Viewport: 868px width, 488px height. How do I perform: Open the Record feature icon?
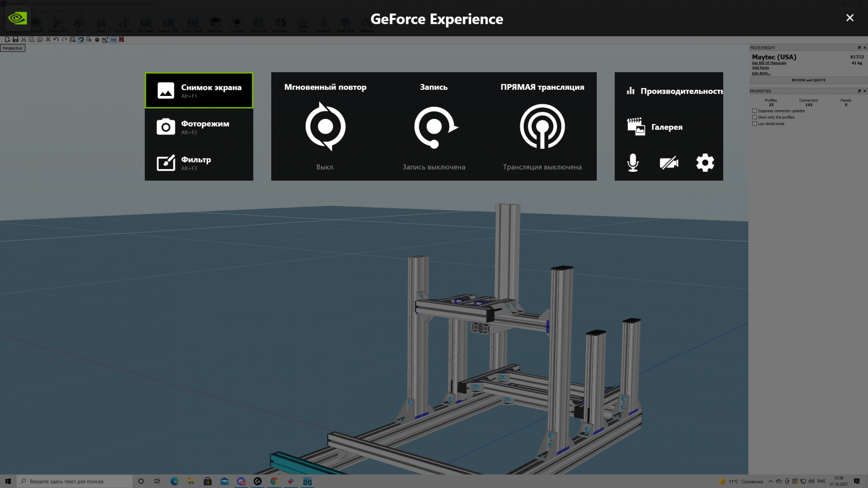pos(434,127)
